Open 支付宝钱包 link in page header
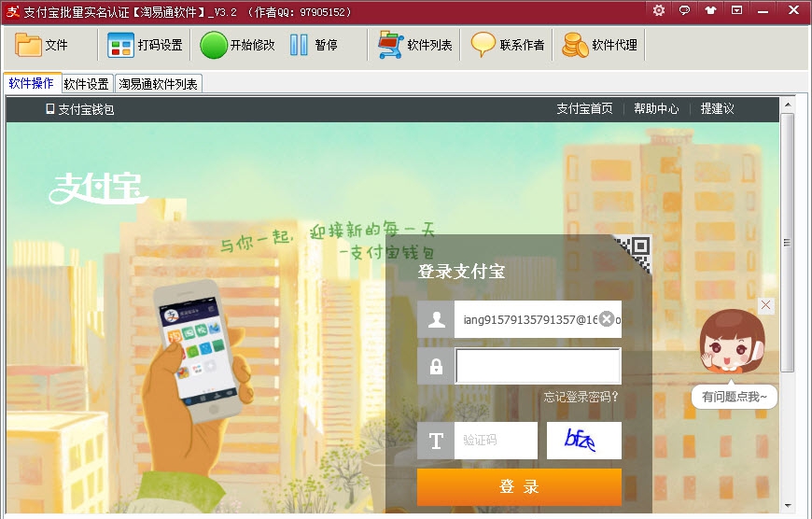 point(80,109)
